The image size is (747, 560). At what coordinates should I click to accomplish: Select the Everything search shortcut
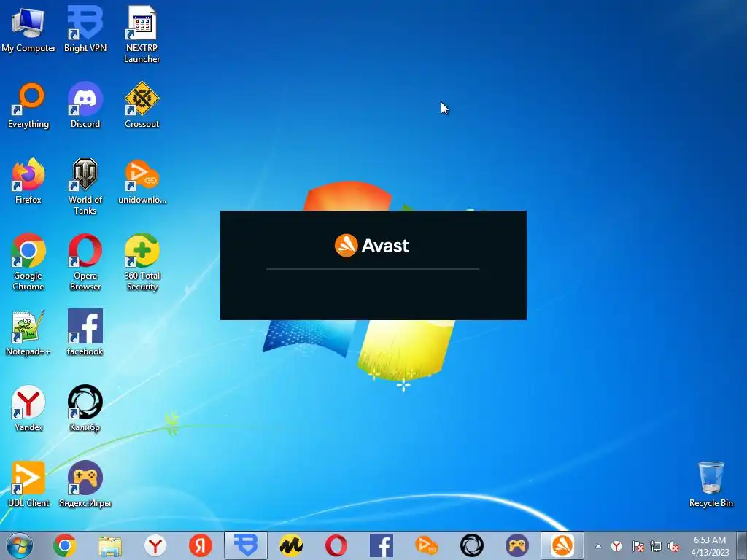coord(28,106)
